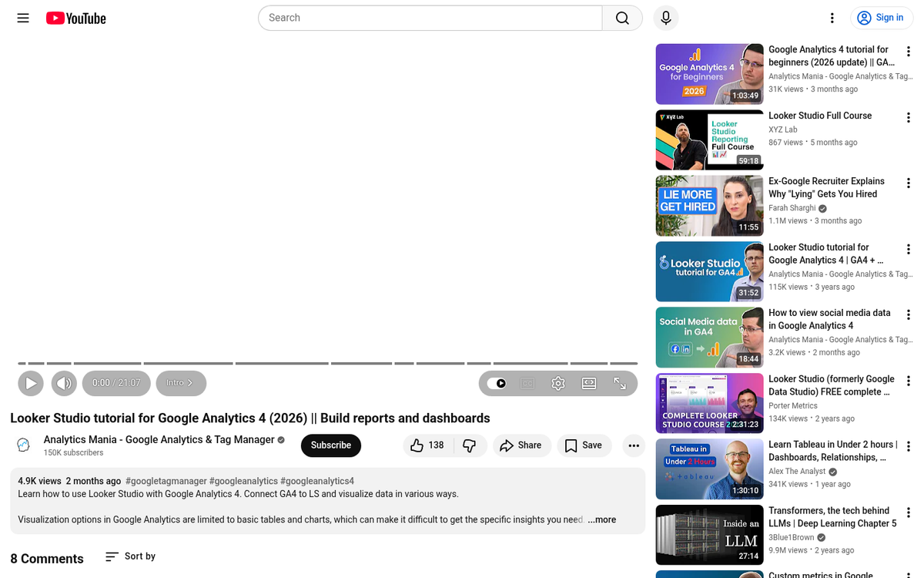Enter full screen mode
The image size is (924, 578).
[x=620, y=383]
